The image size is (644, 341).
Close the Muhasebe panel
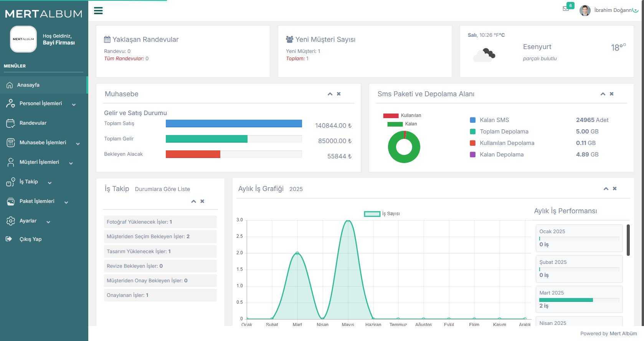click(339, 94)
